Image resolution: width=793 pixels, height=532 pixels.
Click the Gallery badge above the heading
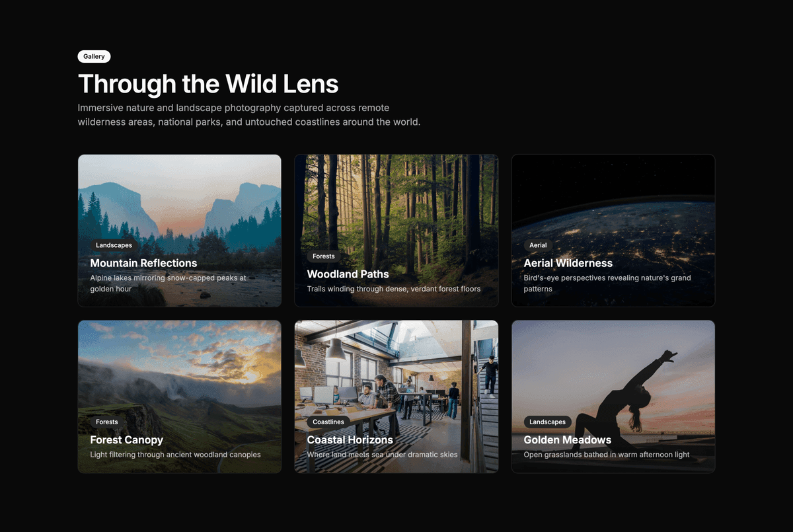94,57
